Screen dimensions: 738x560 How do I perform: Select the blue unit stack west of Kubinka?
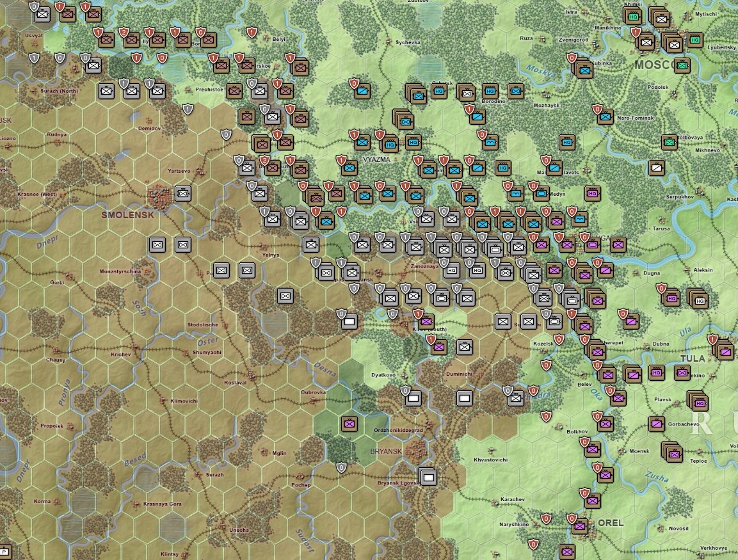pos(584,70)
